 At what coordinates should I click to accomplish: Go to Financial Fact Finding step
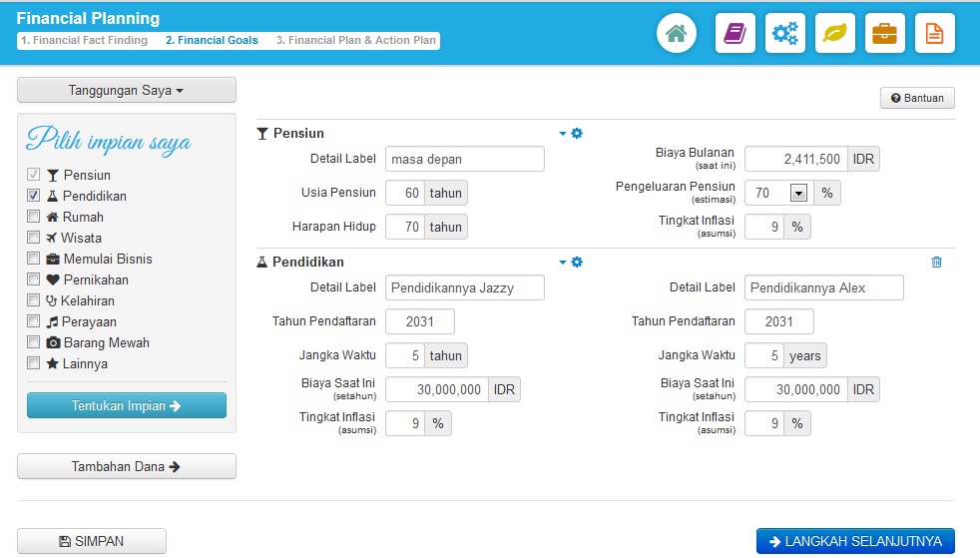pyautogui.click(x=84, y=41)
